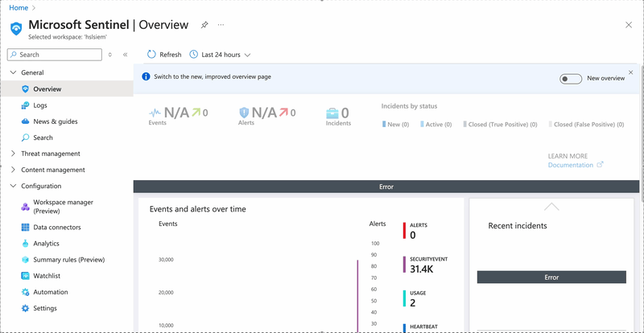Dismiss the new overview info banner

tap(631, 72)
